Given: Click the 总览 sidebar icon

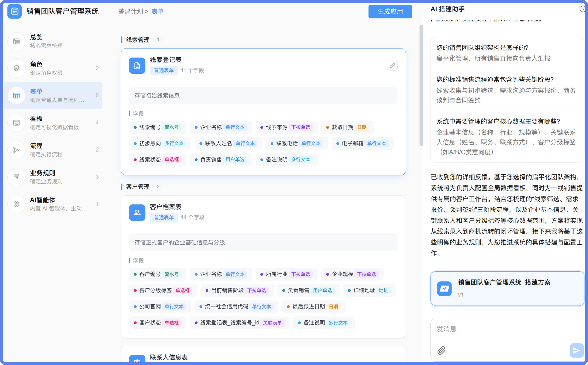Looking at the screenshot, I should coord(16,42).
